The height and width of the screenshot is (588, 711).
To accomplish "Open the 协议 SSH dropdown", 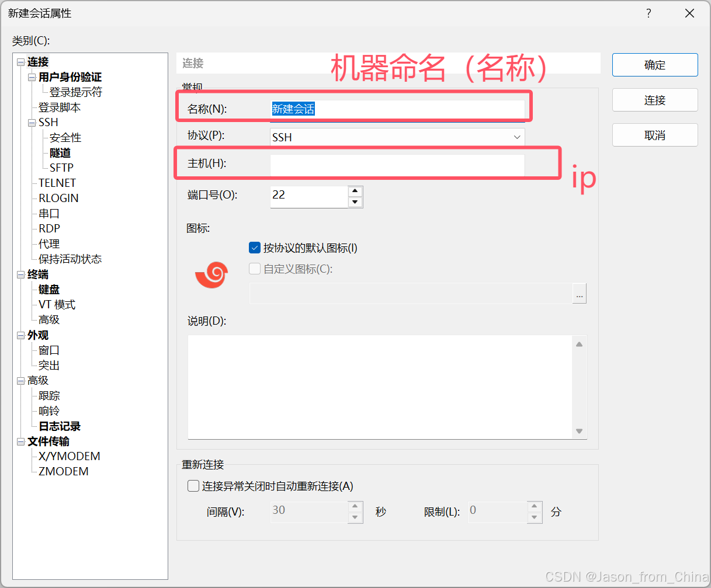I will [x=397, y=137].
